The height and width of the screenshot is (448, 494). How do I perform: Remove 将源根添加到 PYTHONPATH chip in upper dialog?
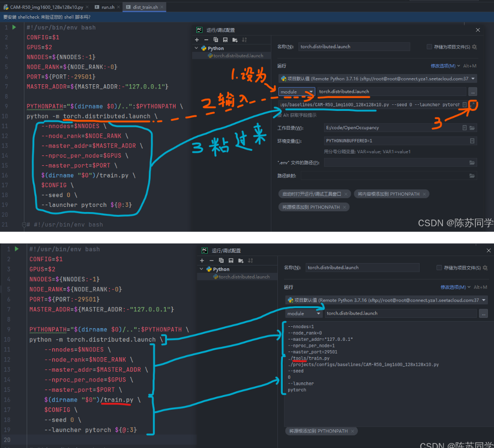(344, 207)
